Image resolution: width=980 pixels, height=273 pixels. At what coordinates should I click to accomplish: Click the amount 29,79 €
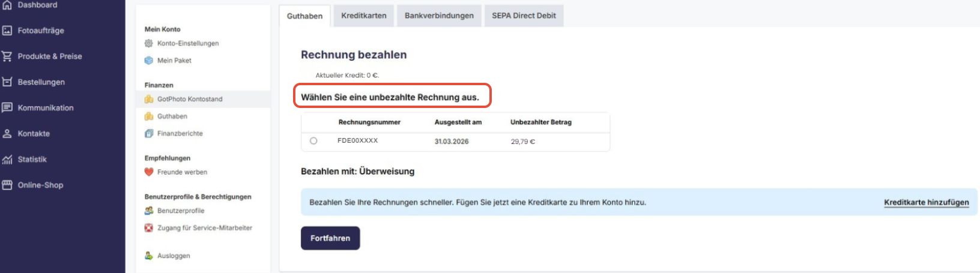pos(523,142)
